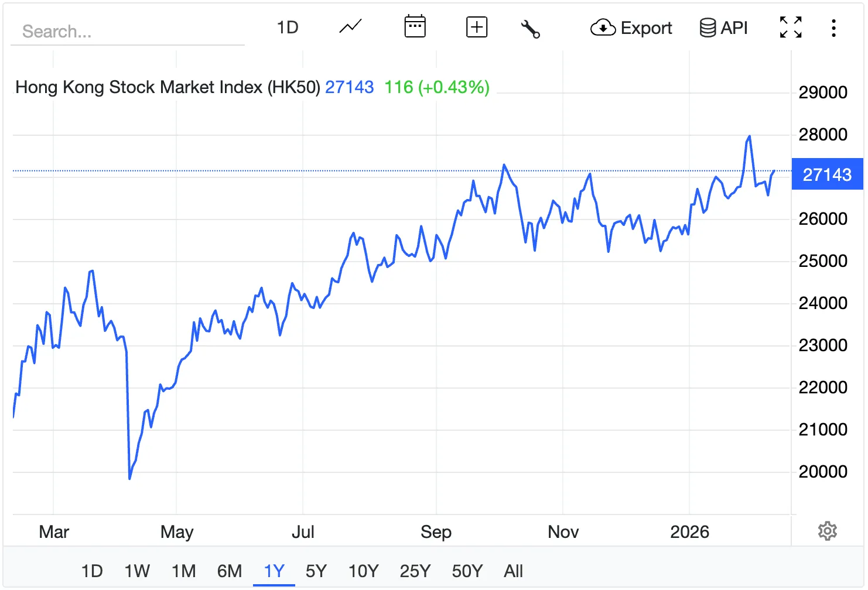Switch to the 1M range tab
Viewport: 868px width, 590px height.
(183, 571)
